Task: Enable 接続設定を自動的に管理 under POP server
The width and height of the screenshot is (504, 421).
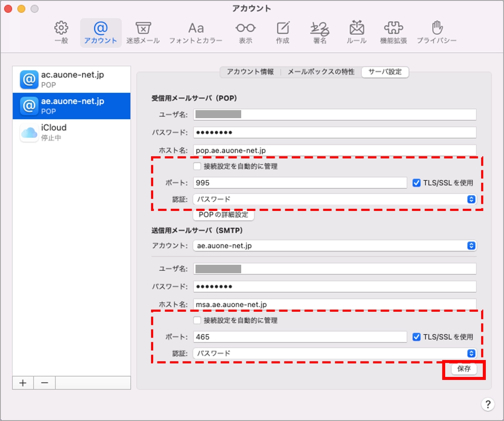Action: (197, 166)
